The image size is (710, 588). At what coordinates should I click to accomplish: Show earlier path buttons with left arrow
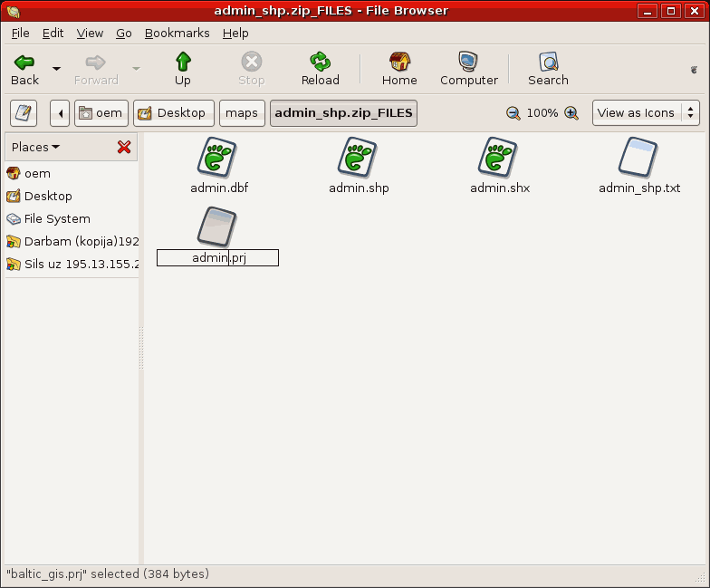coord(60,112)
